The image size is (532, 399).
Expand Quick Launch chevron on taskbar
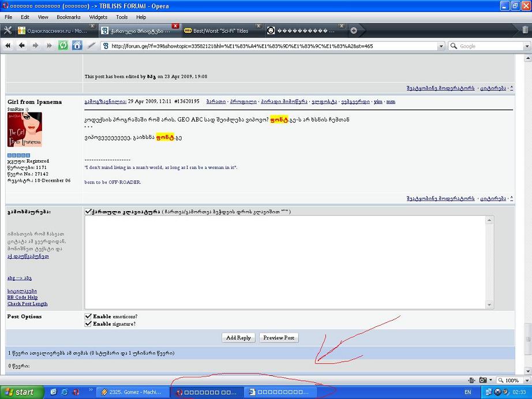coord(91,390)
